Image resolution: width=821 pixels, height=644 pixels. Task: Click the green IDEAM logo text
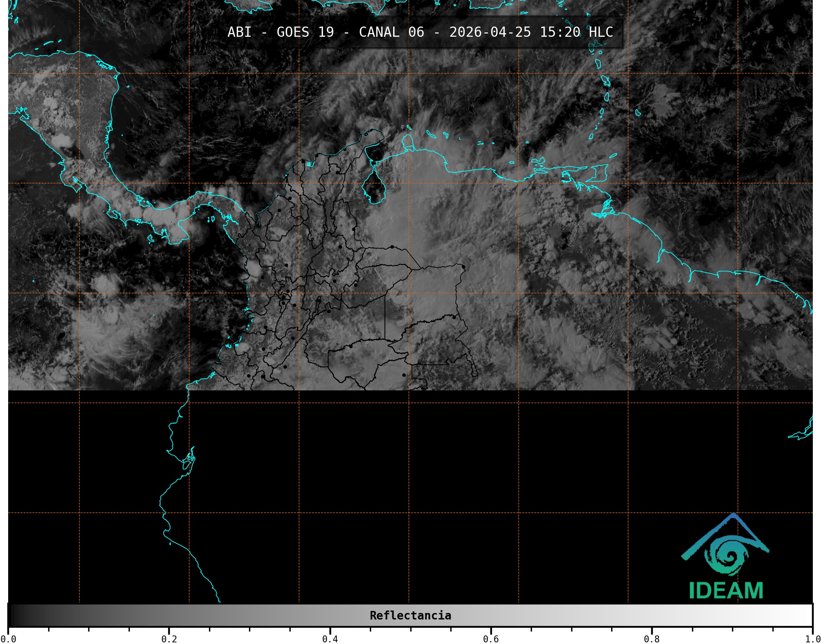[x=726, y=591]
